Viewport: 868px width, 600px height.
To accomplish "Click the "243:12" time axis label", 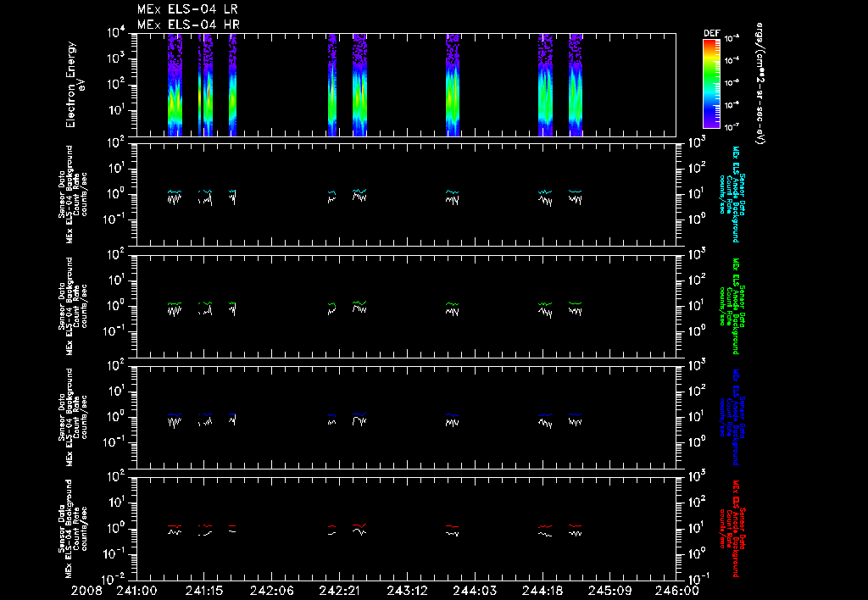I will click(x=407, y=592).
